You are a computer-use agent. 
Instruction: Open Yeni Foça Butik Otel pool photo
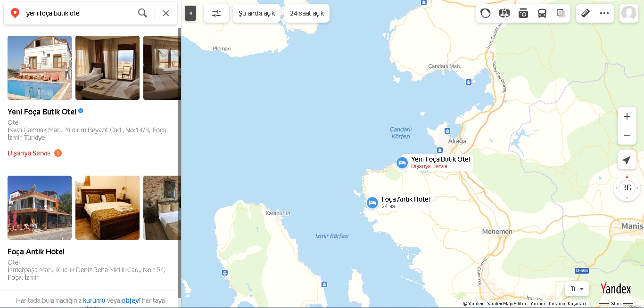40,68
